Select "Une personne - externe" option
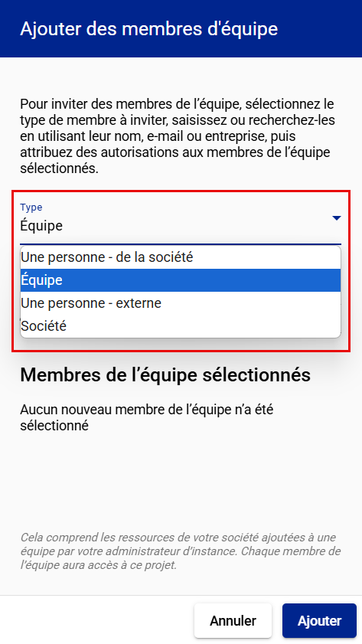Viewport: 362px width, 644px height. tap(181, 303)
